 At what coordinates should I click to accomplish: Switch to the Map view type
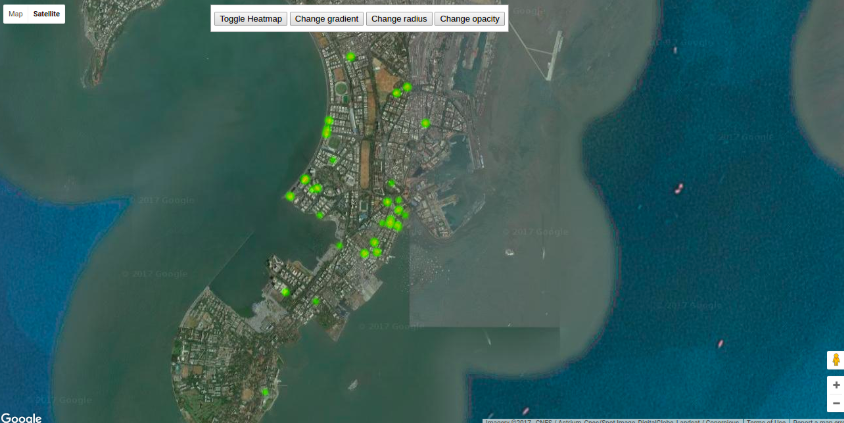(x=16, y=14)
